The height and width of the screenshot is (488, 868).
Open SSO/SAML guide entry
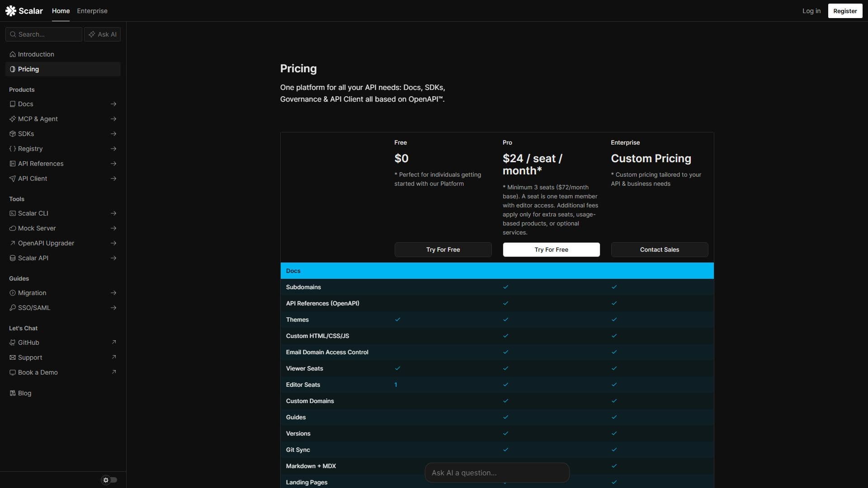click(x=63, y=308)
